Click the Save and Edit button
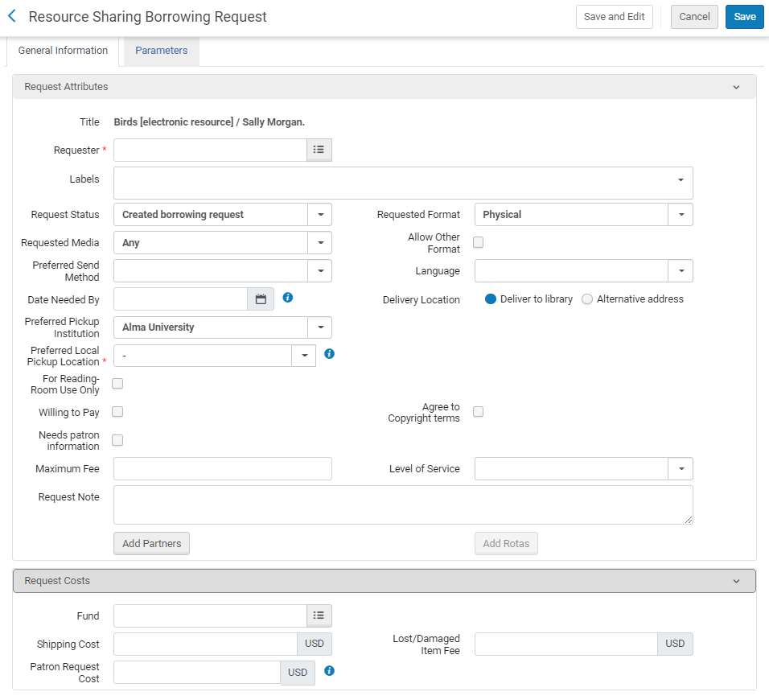 [x=614, y=17]
